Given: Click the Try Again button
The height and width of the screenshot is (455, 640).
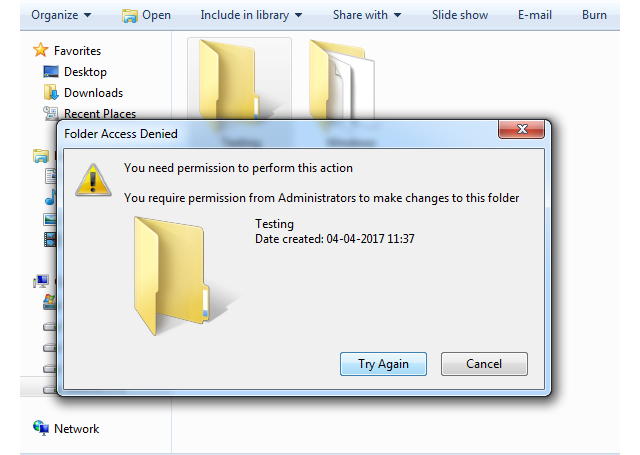Looking at the screenshot, I should tap(383, 364).
